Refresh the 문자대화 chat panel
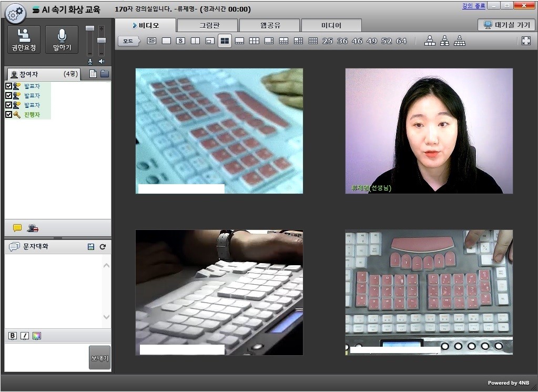This screenshot has width=538, height=392. 103,247
